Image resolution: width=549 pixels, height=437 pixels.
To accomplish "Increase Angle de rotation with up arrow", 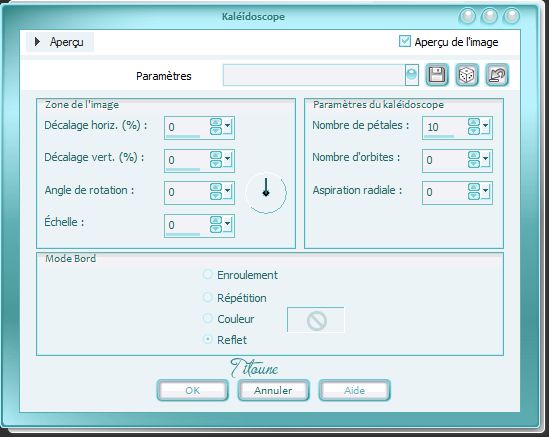I will (x=216, y=187).
